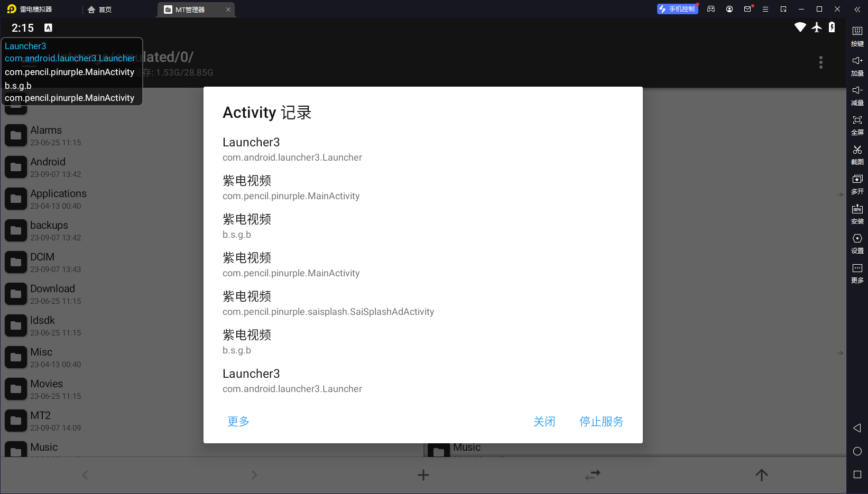Switch to the 首页 home tab
The height and width of the screenshot is (494, 868).
point(100,10)
